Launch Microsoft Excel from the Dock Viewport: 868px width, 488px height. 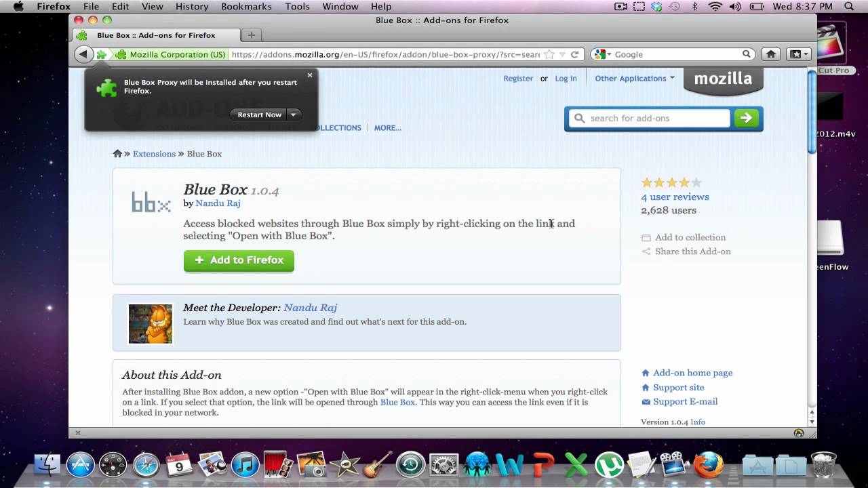click(576, 465)
